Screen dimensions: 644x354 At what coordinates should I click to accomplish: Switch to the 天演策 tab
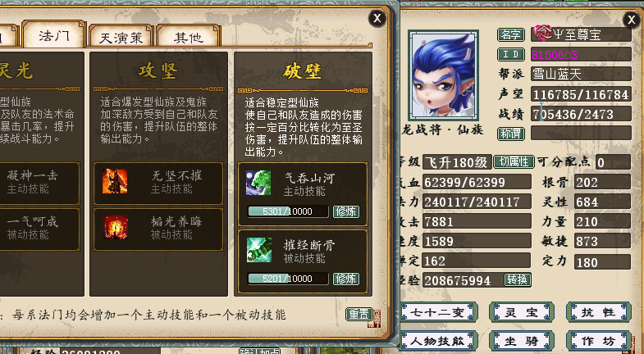(x=121, y=38)
